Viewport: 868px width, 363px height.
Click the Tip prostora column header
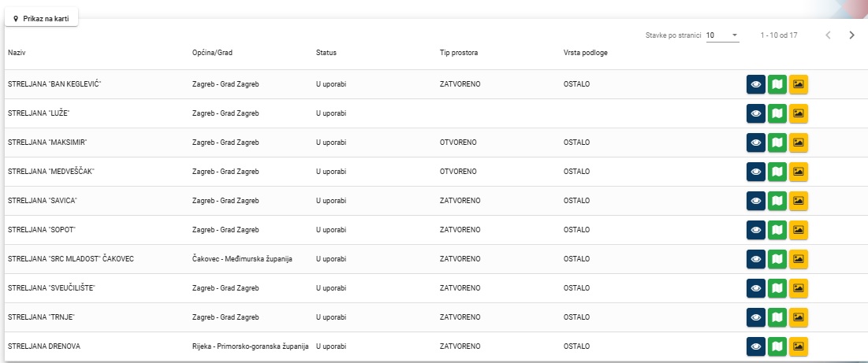click(x=459, y=53)
